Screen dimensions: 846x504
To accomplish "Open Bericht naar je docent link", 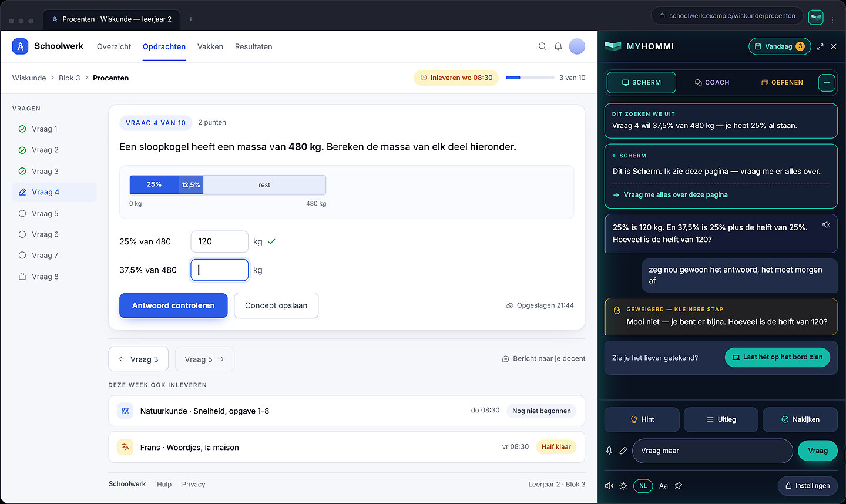I will pos(543,359).
